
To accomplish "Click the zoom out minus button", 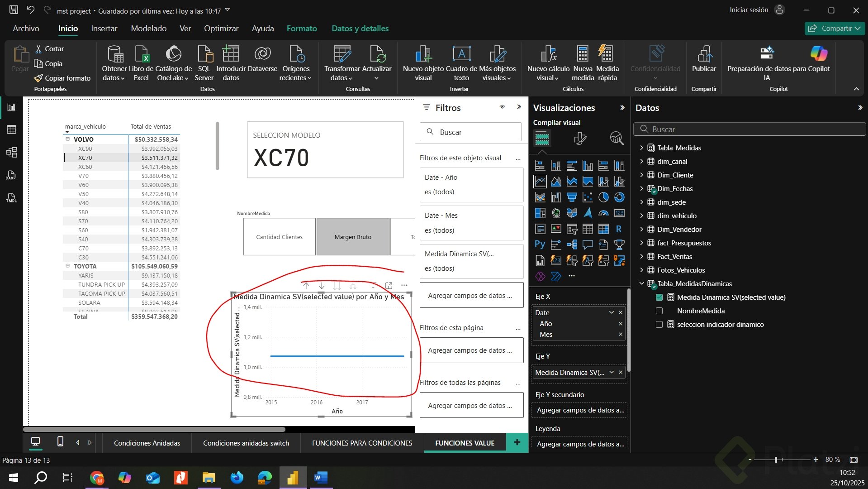I will tap(750, 460).
